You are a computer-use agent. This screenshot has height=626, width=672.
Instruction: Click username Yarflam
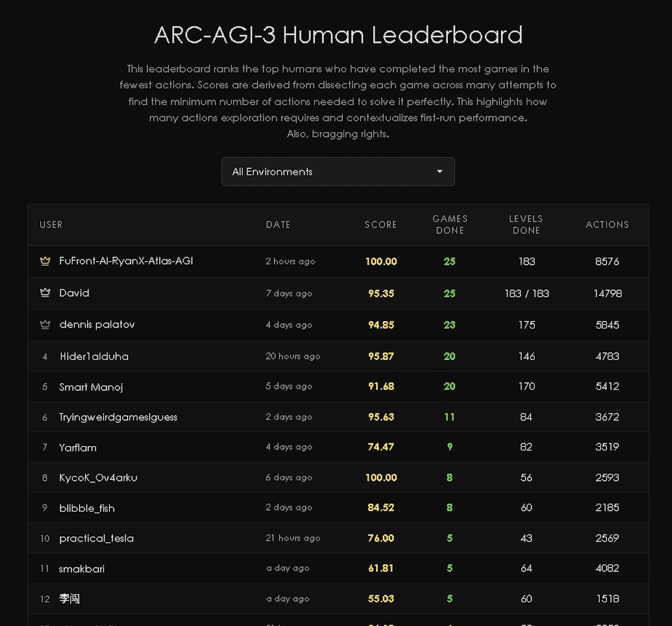pyautogui.click(x=78, y=448)
